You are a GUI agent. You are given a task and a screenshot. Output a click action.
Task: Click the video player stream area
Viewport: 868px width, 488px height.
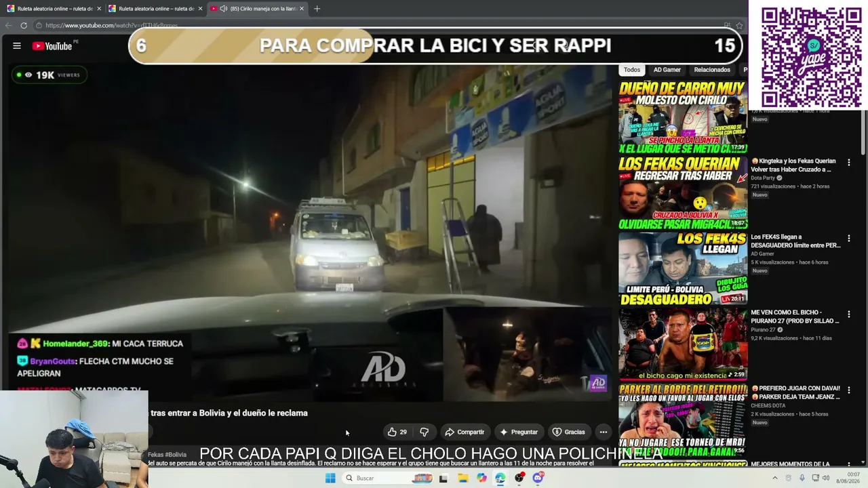click(x=309, y=234)
